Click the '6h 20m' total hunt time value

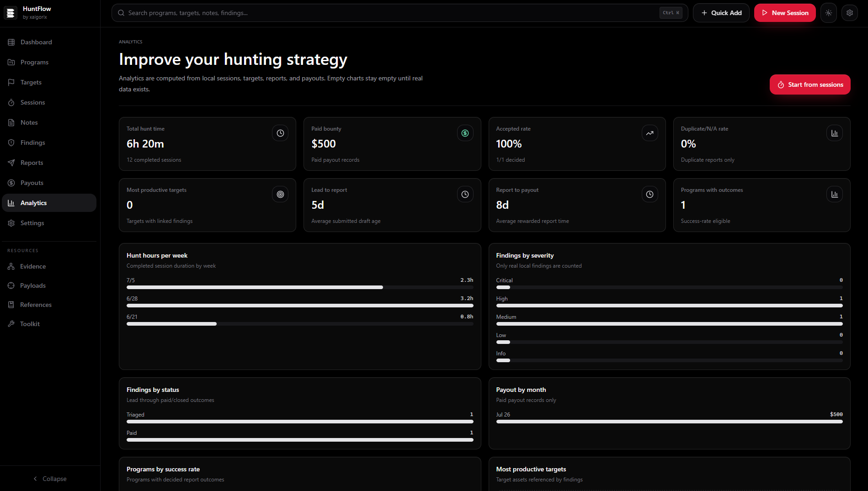point(145,144)
